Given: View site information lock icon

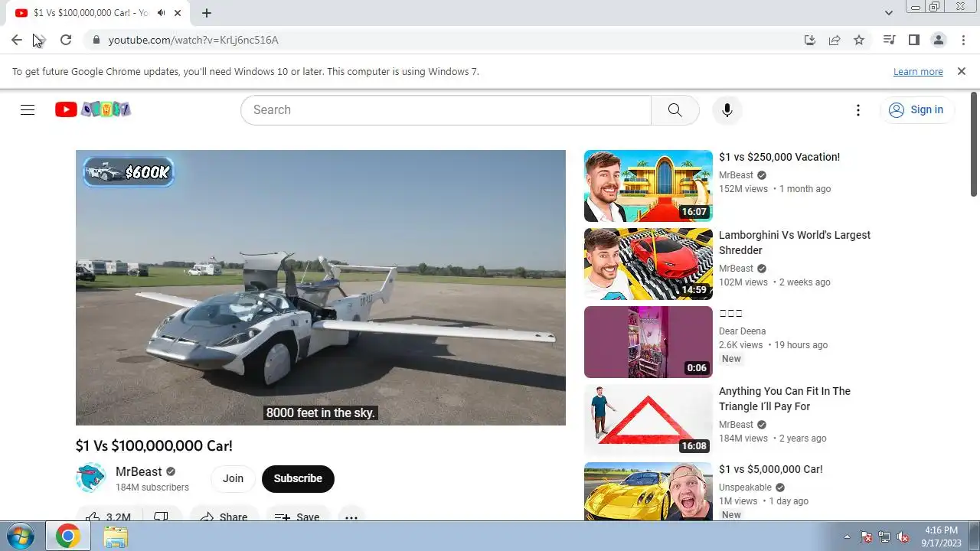Looking at the screenshot, I should coord(96,40).
